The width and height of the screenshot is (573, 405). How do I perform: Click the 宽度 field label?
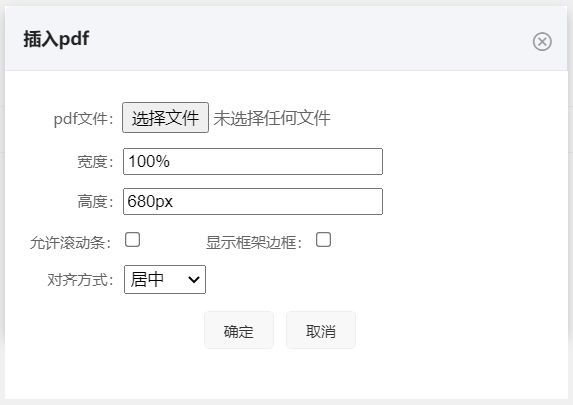(95, 162)
